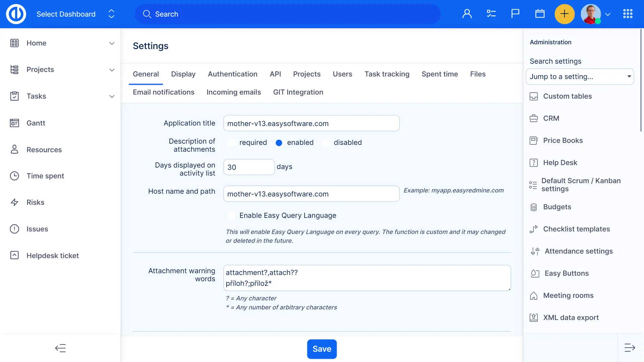Click the Save button

(322, 349)
